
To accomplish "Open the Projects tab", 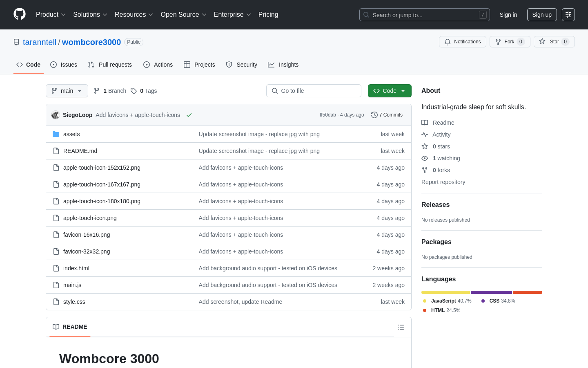I will click(199, 65).
